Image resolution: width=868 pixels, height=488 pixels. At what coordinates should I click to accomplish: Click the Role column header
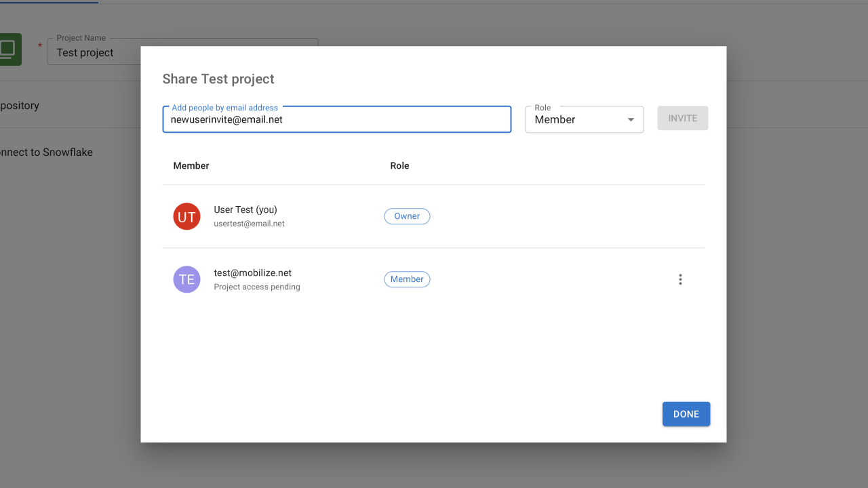click(399, 166)
